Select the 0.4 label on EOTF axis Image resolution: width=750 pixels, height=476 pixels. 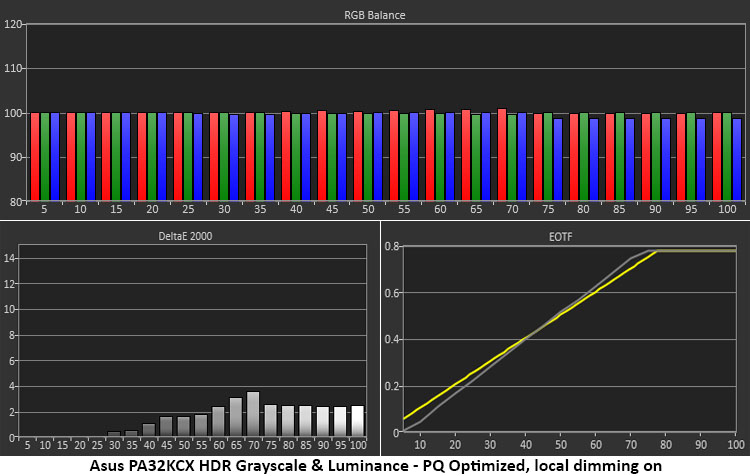(392, 340)
